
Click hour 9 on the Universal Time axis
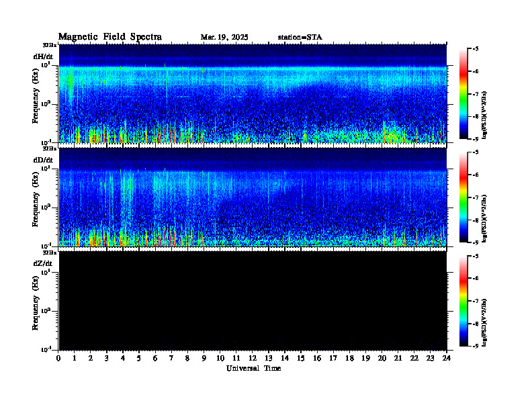tap(204, 358)
